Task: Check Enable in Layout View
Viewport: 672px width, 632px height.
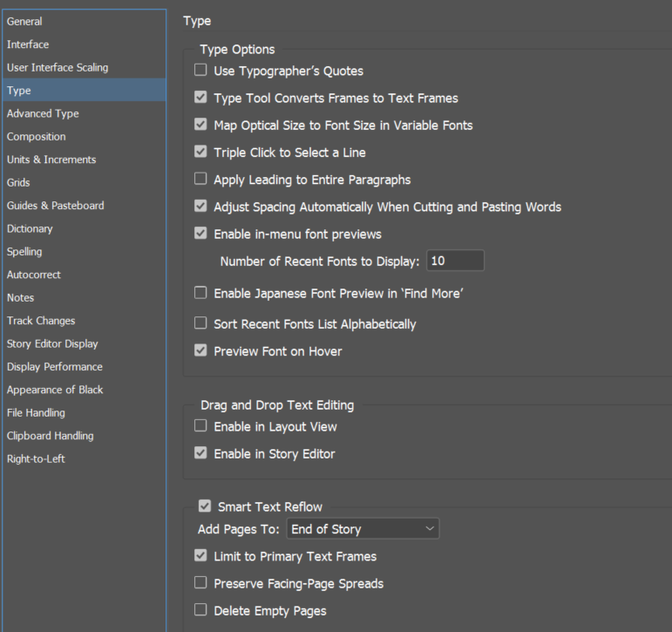Action: pyautogui.click(x=201, y=426)
